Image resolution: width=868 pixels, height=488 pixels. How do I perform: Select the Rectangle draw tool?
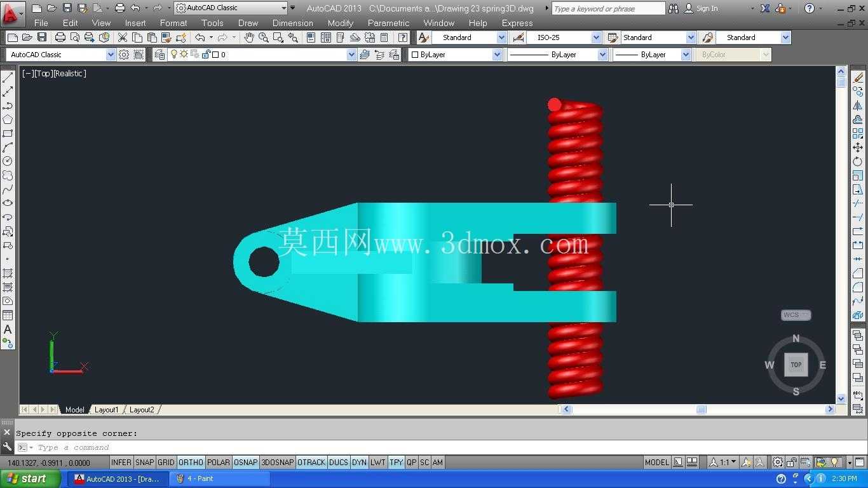click(8, 133)
